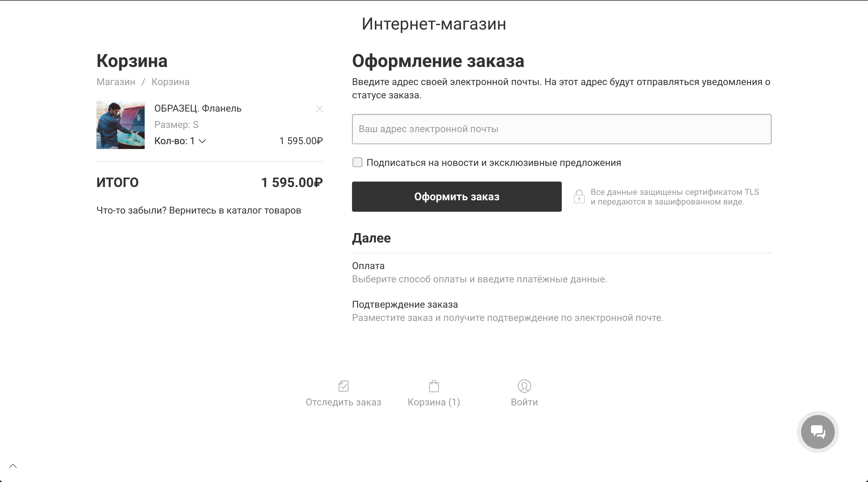868x482 pixels.
Task: Click the Корзина breadcrumb item
Action: pyautogui.click(x=170, y=82)
